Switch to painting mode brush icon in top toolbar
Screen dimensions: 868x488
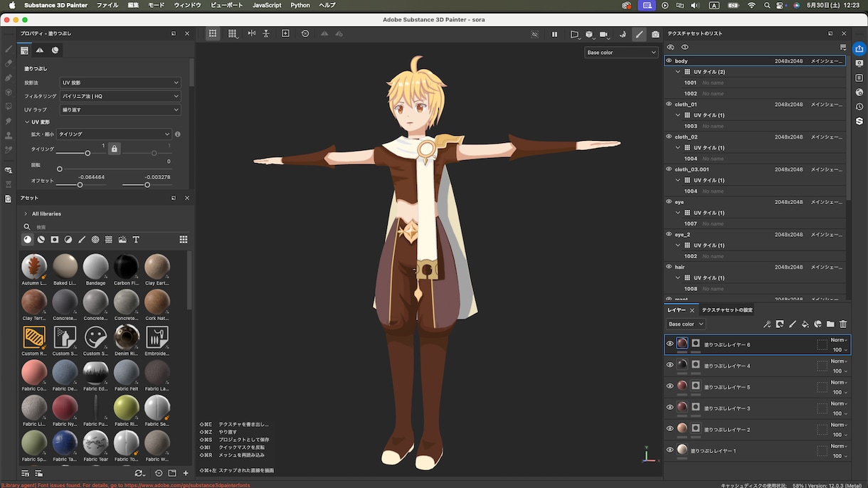pyautogui.click(x=639, y=34)
